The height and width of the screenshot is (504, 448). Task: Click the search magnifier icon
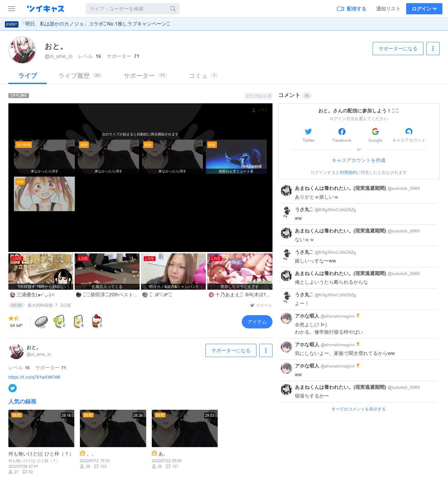173,9
